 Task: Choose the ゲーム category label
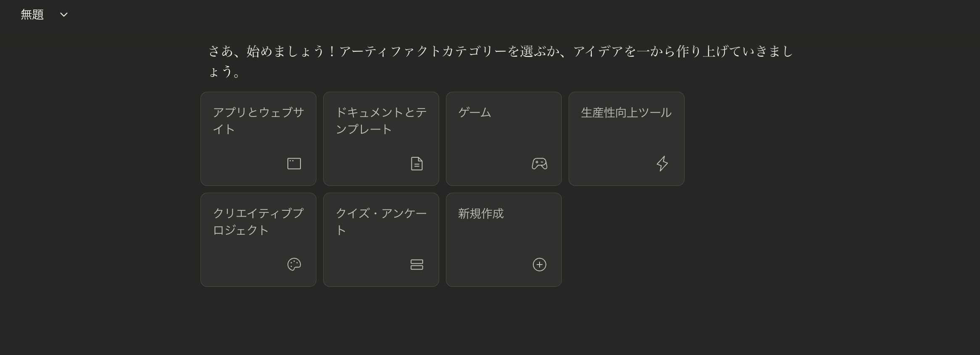pyautogui.click(x=475, y=112)
